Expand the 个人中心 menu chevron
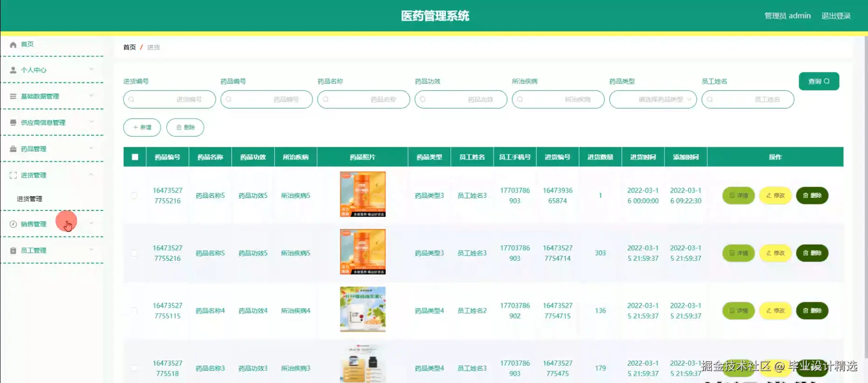The image size is (868, 383). coord(91,69)
